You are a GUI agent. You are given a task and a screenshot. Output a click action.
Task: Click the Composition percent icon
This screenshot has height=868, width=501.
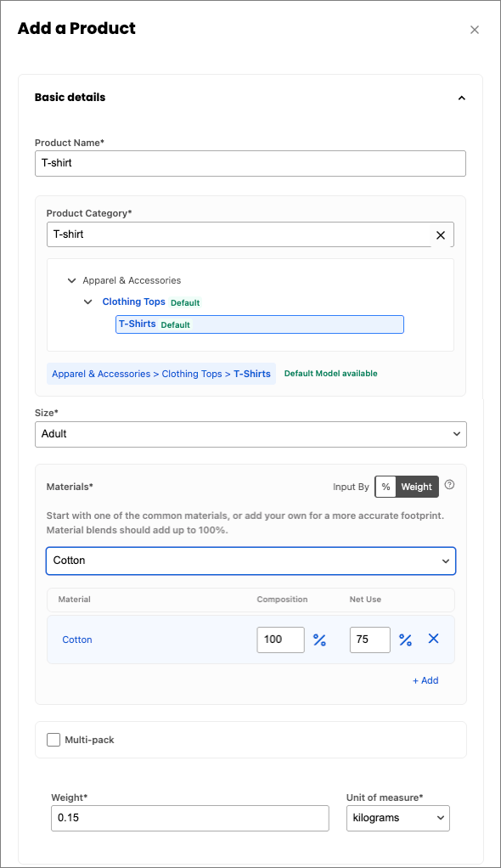319,640
